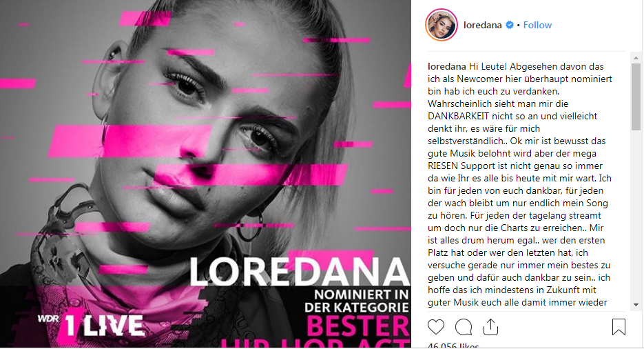Screen dimensions: 644x349
Task: Open comments via the speech bubble icon
Action: click(x=464, y=327)
